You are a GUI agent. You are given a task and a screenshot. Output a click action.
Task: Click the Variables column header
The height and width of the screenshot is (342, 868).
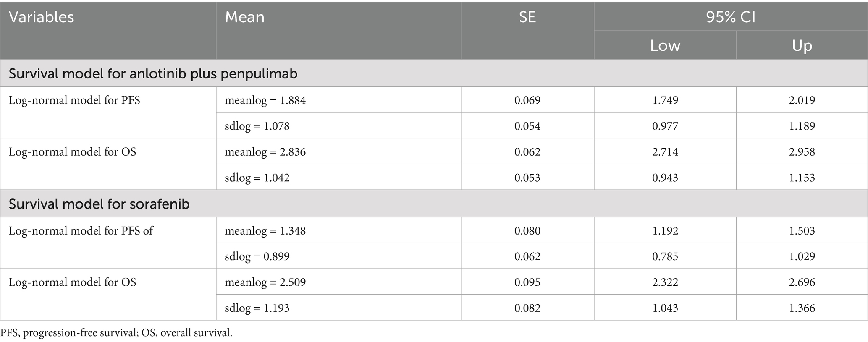click(x=41, y=17)
